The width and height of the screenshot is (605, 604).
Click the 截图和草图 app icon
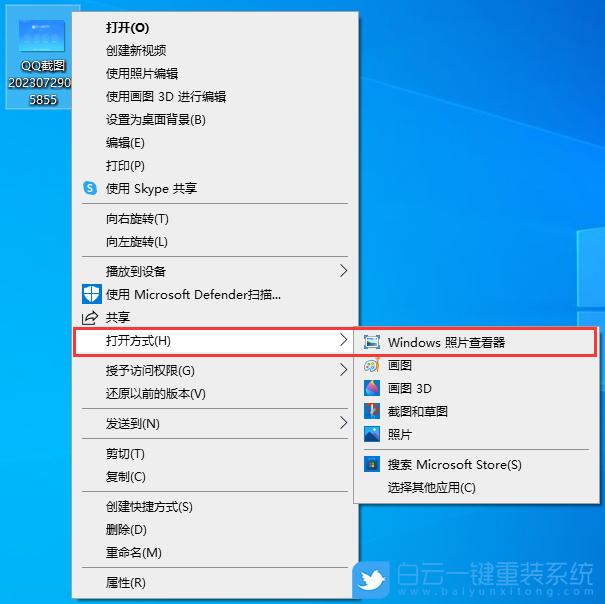pos(372,411)
